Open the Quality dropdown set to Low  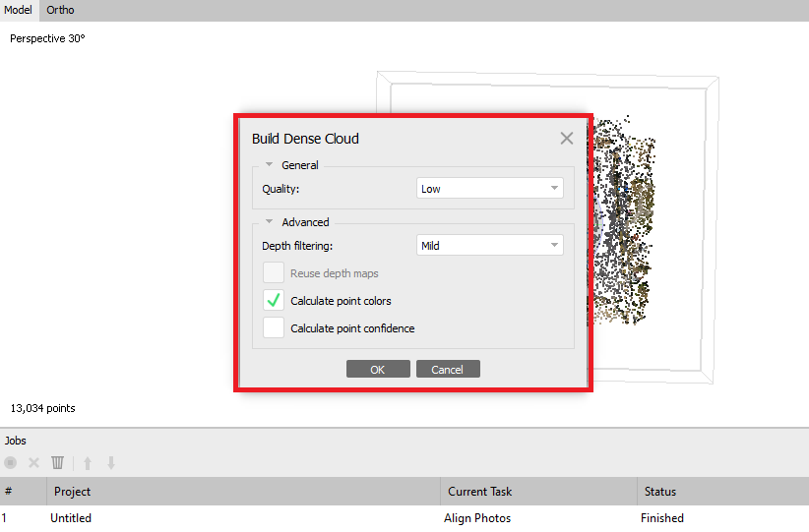point(489,189)
